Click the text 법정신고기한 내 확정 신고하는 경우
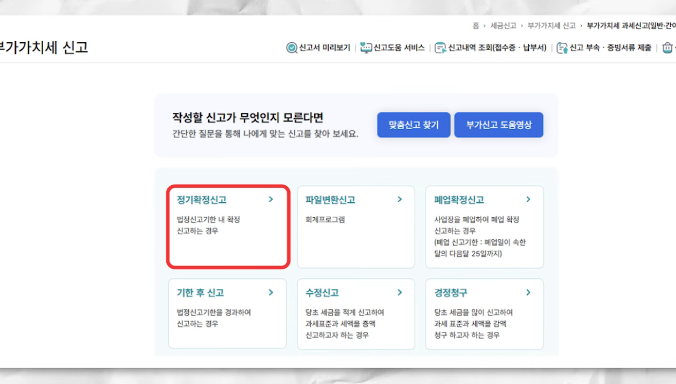 point(208,225)
